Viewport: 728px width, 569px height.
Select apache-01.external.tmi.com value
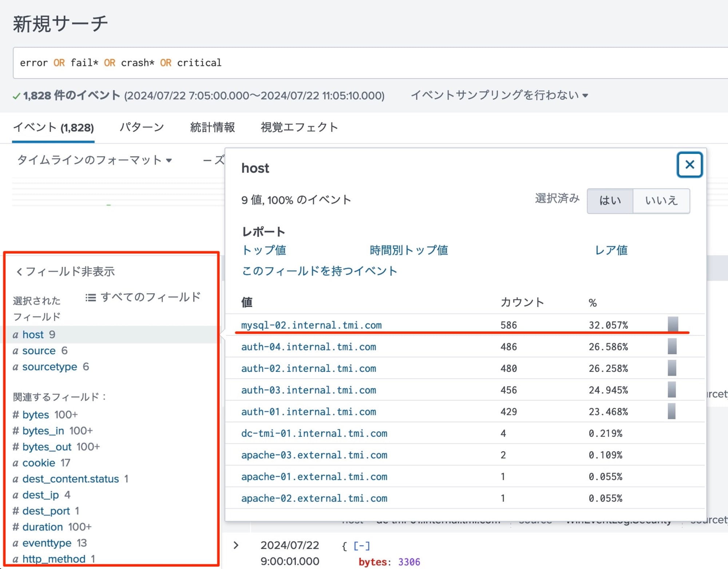point(314,477)
